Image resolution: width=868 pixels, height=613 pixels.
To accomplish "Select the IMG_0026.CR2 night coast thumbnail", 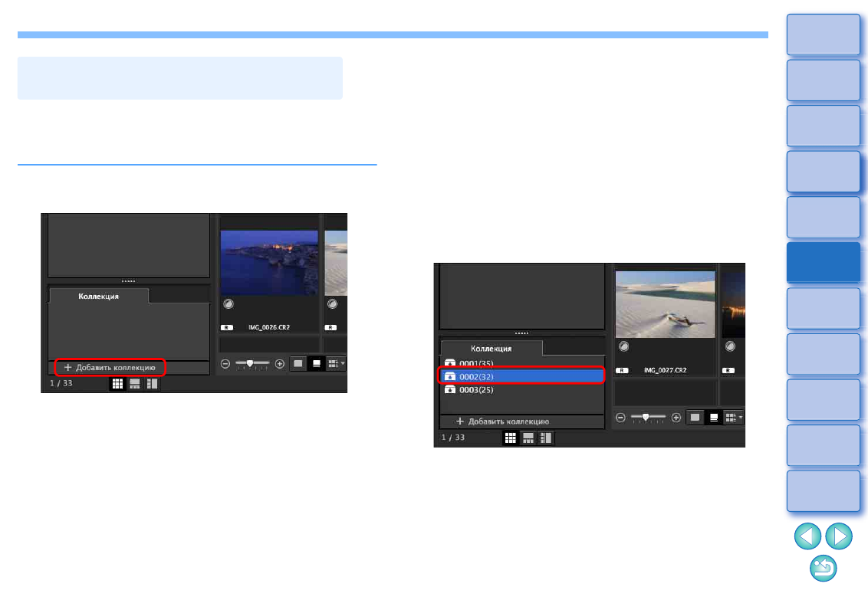I will click(x=269, y=263).
